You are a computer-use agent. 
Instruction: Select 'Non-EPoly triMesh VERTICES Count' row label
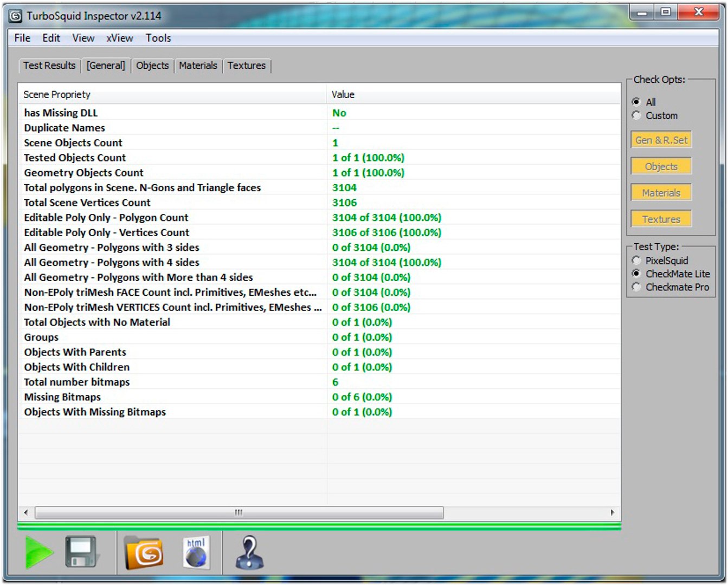(x=173, y=307)
